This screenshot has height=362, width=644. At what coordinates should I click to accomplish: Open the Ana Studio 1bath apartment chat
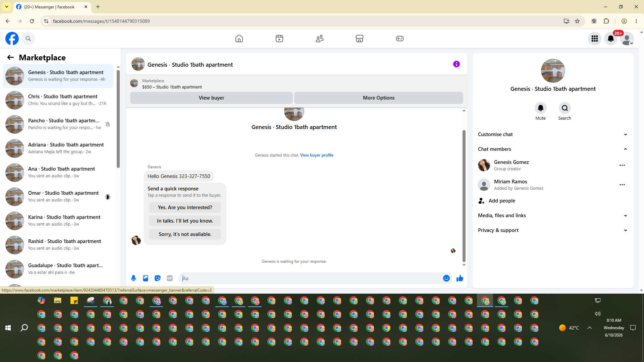(58, 172)
